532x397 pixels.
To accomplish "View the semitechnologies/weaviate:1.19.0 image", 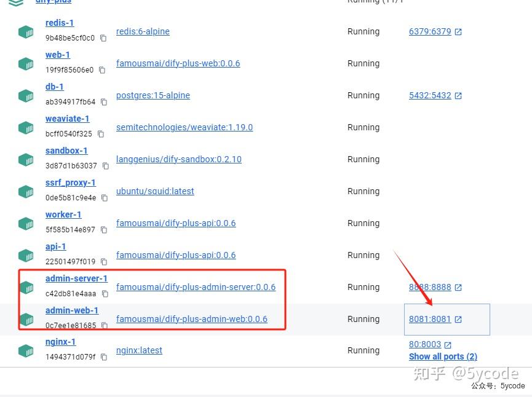I will pyautogui.click(x=185, y=127).
